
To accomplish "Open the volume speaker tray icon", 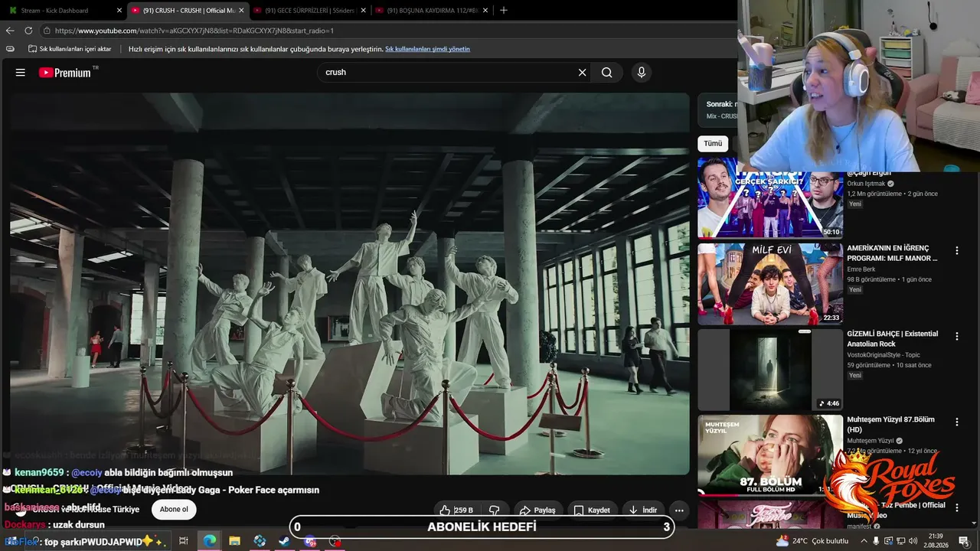I will [x=913, y=541].
